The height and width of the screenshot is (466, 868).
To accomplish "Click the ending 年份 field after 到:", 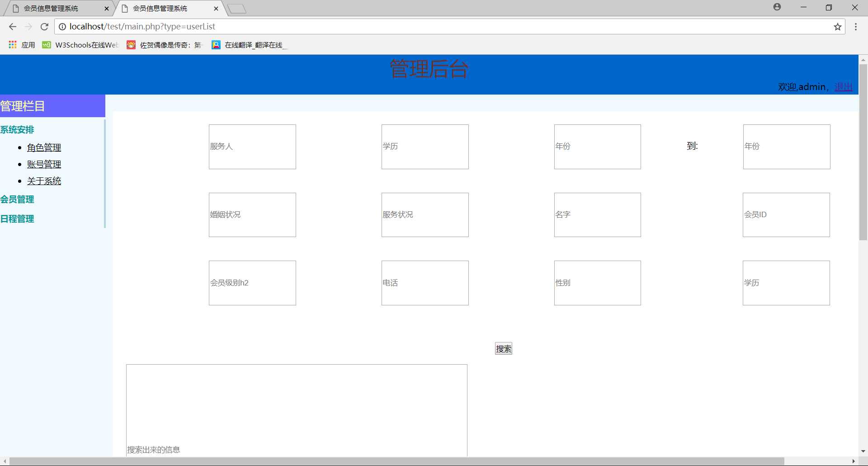I will click(787, 147).
